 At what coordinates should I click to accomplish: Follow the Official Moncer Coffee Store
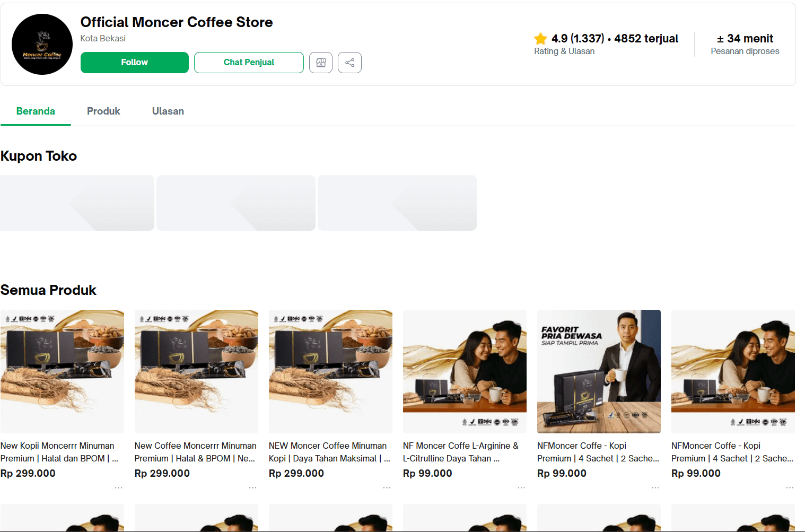[135, 63]
